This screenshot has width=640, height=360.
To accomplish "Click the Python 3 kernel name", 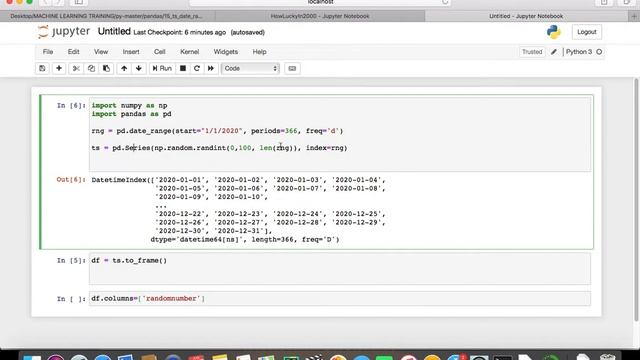I will 578,52.
